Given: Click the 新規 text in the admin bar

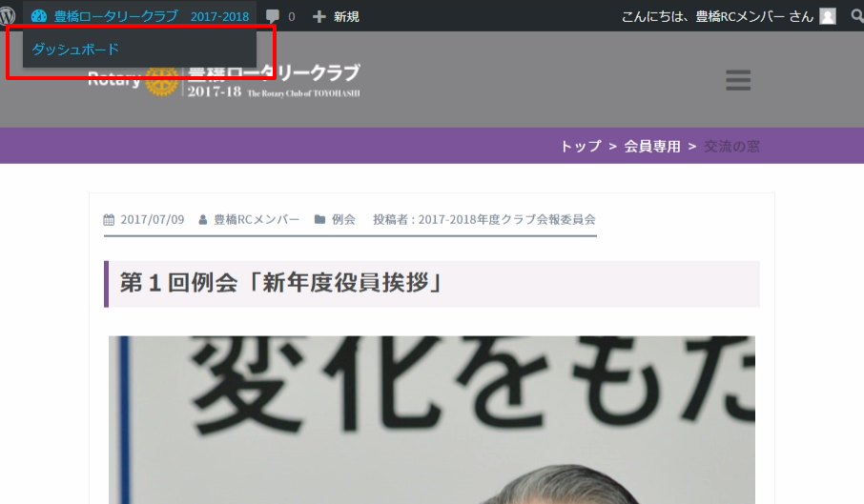Looking at the screenshot, I should coord(346,16).
